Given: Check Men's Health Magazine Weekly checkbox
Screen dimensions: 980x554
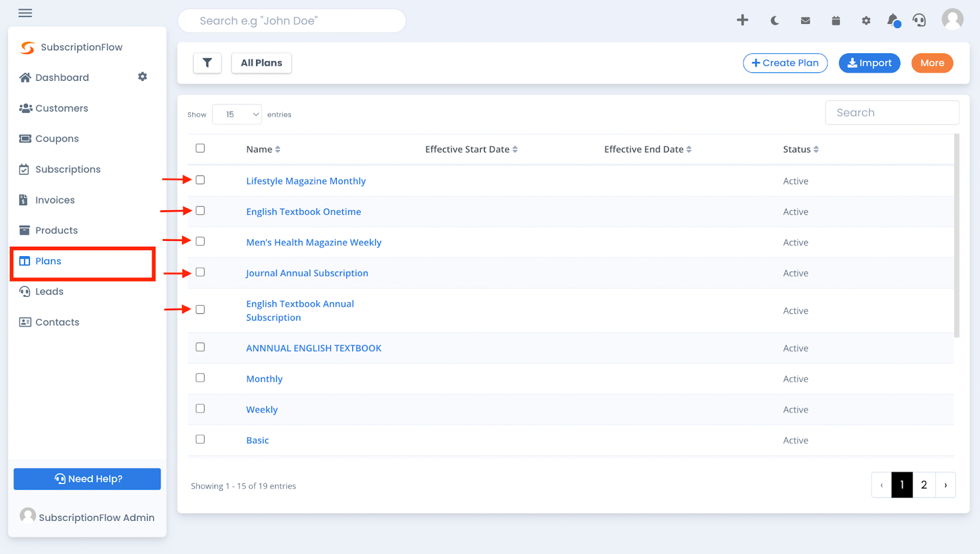Looking at the screenshot, I should pos(200,241).
